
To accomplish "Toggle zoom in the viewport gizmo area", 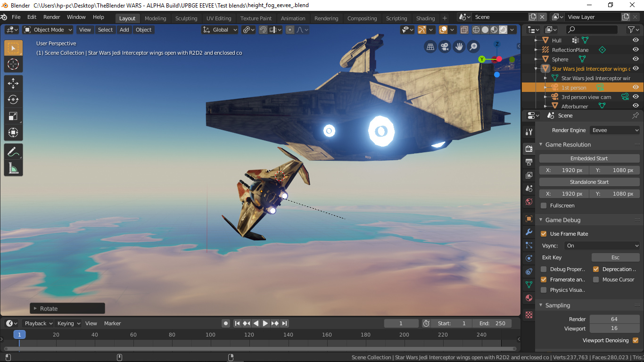I will [473, 47].
